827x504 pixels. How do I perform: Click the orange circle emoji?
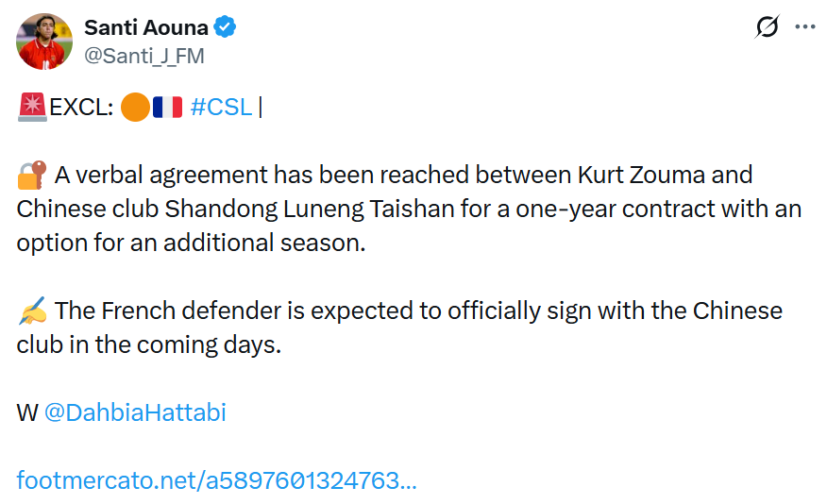point(135,107)
